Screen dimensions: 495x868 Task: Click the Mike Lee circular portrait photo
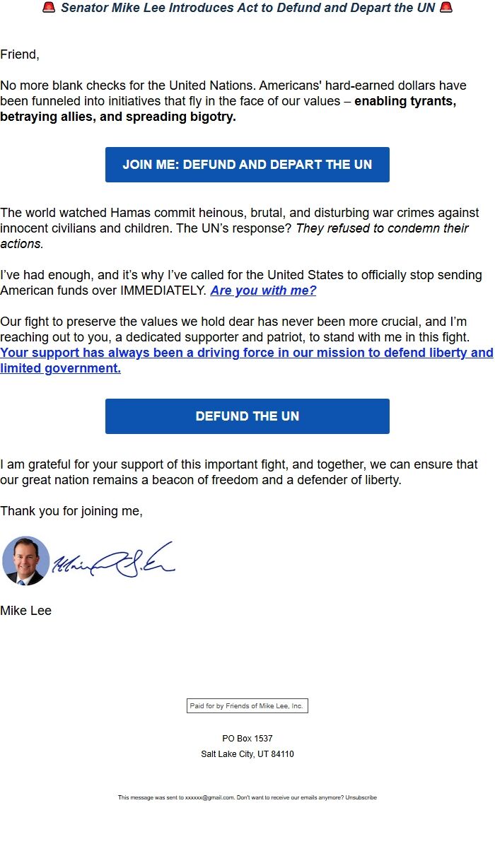(x=26, y=561)
